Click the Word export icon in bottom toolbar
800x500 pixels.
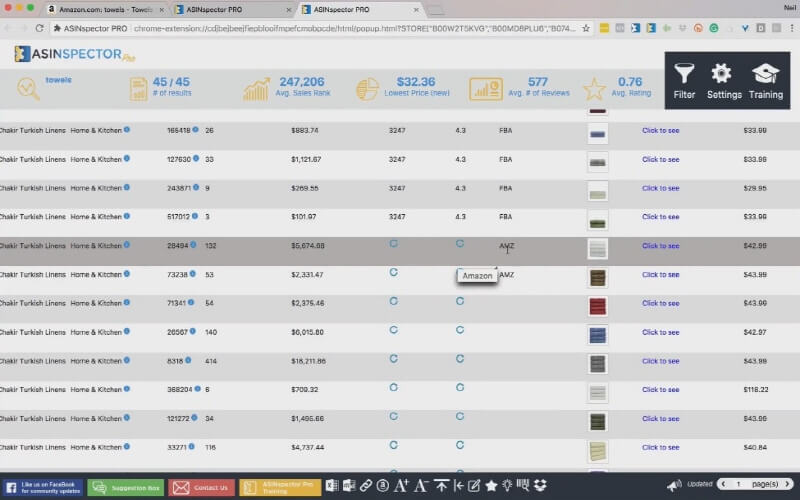coord(349,485)
